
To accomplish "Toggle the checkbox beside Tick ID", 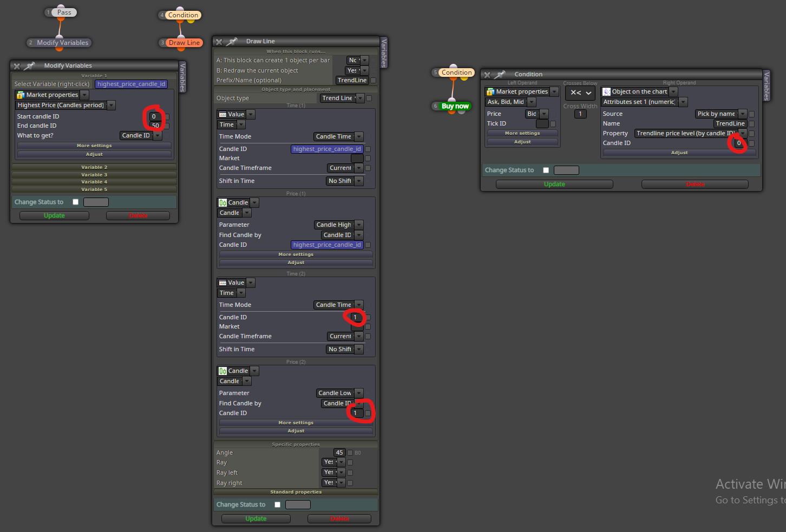I will pos(553,124).
